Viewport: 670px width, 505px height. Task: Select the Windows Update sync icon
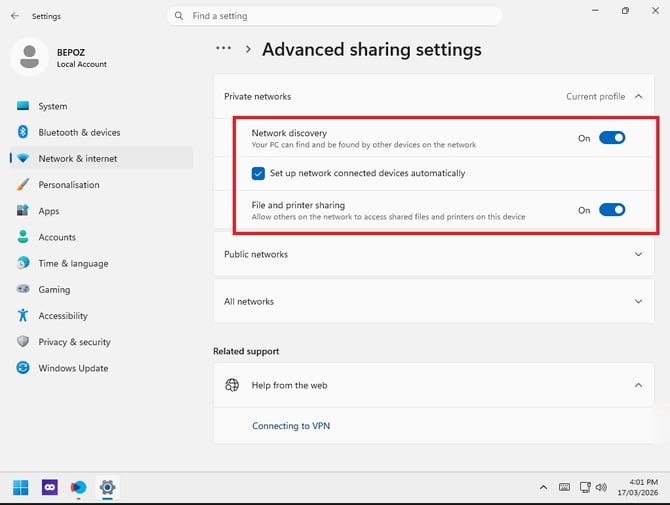tap(23, 368)
